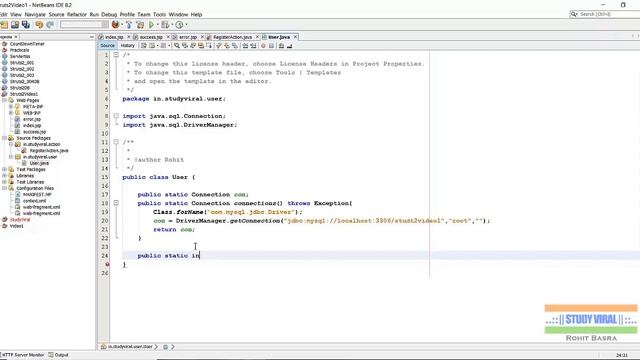The image size is (640, 360).
Task: Switch to the RegisterAction.java editor tab
Action: 232,37
